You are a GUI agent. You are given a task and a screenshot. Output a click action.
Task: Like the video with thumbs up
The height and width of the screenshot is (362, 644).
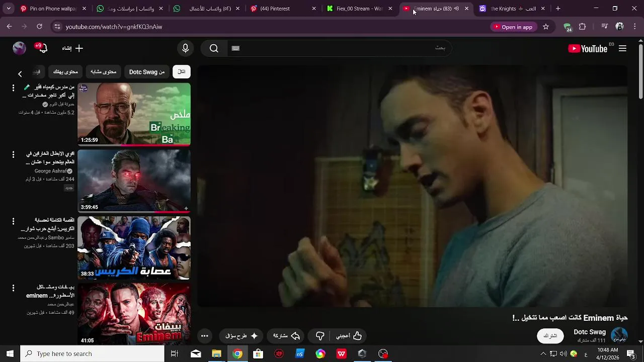[349, 336]
